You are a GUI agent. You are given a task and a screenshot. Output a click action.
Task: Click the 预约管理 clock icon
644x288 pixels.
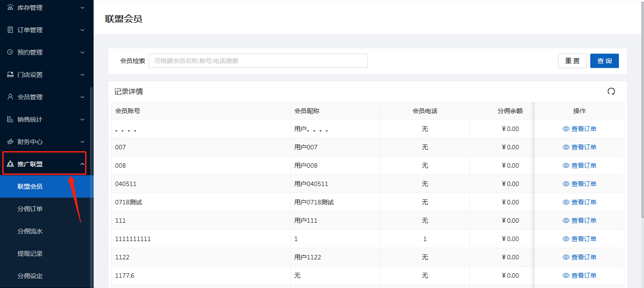[10, 52]
